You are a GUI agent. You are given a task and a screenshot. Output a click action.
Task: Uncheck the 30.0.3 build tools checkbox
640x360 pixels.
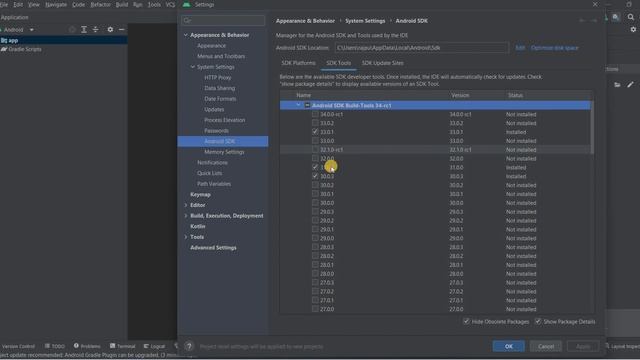tap(315, 176)
